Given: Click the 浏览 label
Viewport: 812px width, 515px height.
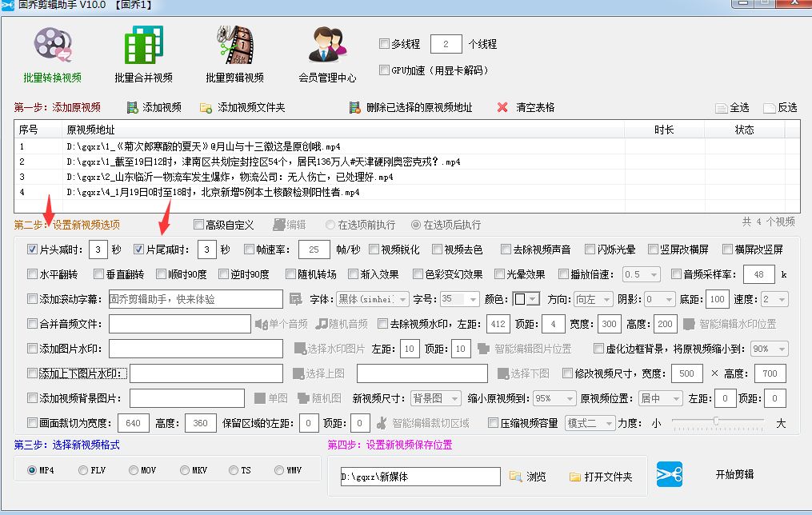Looking at the screenshot, I should 536,477.
